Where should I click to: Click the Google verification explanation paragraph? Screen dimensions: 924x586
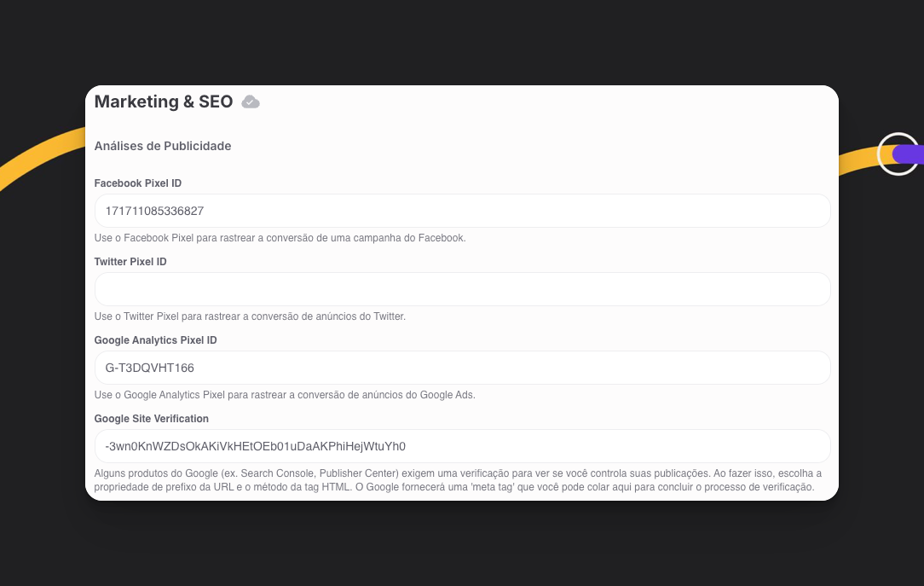(457, 480)
